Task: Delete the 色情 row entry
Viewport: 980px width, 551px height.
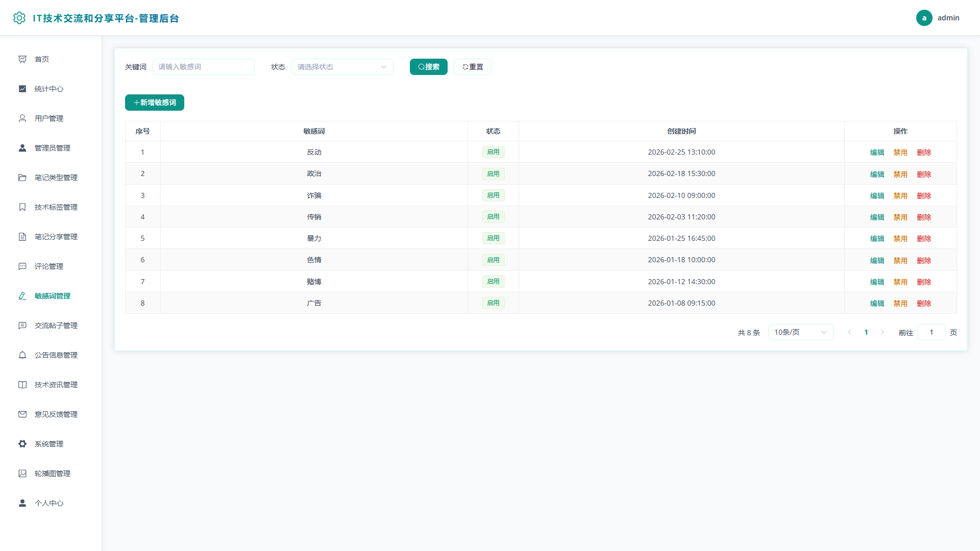Action: click(x=924, y=261)
